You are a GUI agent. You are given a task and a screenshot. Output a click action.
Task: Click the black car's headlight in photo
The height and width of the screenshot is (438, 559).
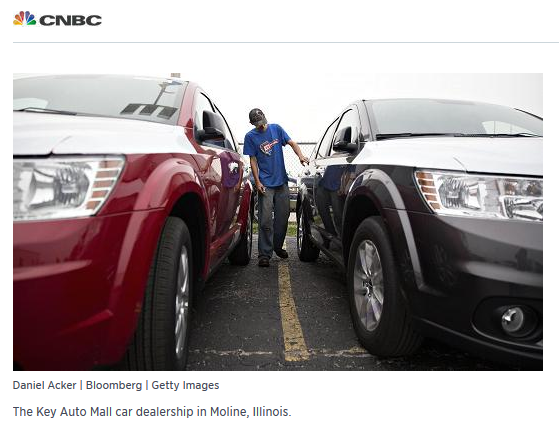479,195
